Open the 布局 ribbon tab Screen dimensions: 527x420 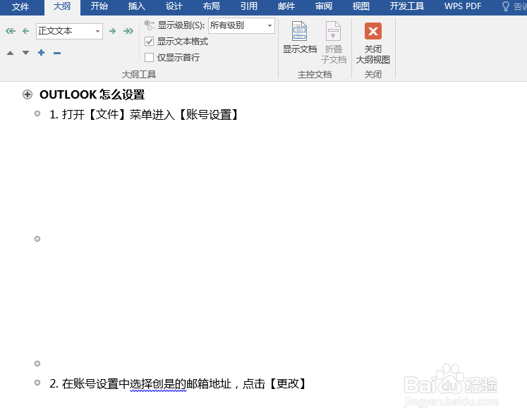212,6
